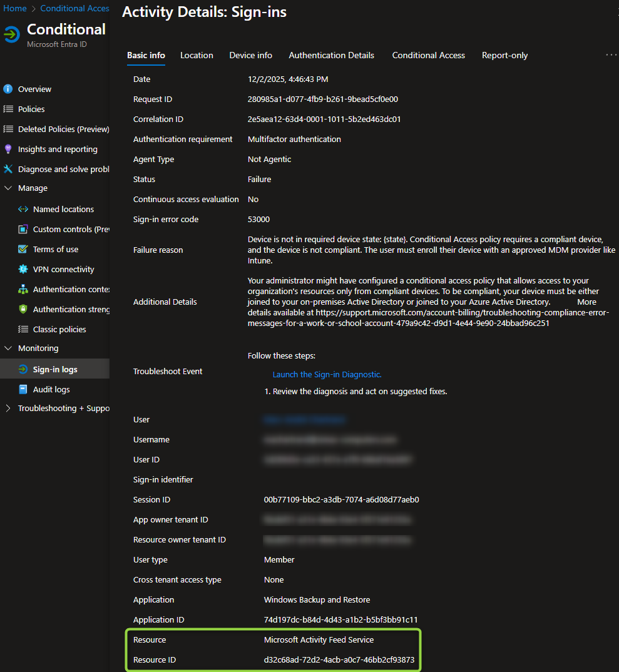This screenshot has height=672, width=619.
Task: Click the Diagnose and solve problems wrench icon
Action: [x=8, y=169]
